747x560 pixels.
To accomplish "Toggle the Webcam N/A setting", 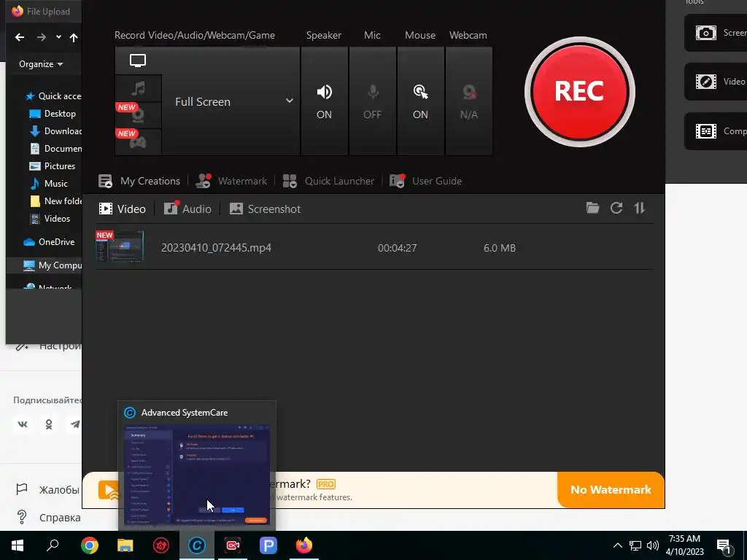I will [469, 101].
